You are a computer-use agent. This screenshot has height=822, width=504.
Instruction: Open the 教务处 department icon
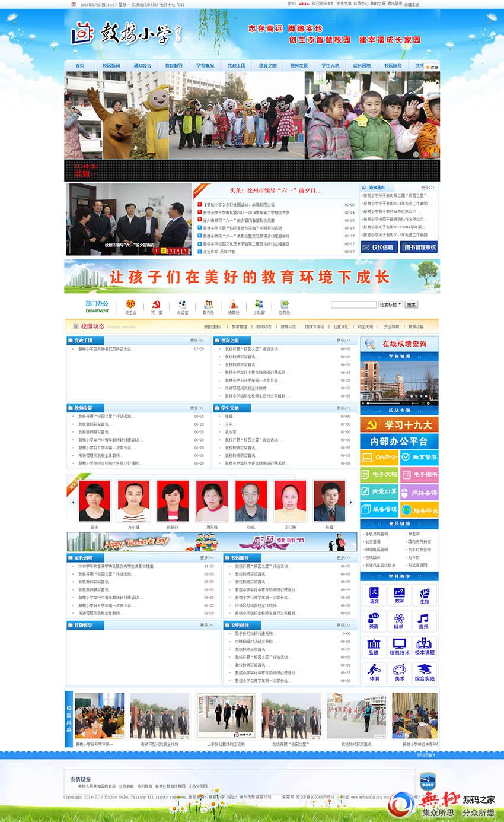point(209,304)
